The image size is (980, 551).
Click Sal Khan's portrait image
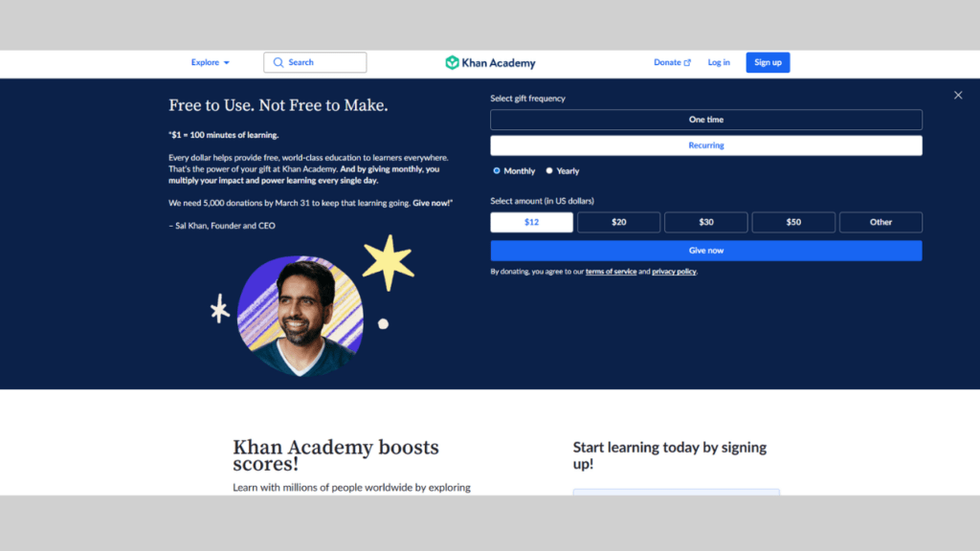pos(301,316)
